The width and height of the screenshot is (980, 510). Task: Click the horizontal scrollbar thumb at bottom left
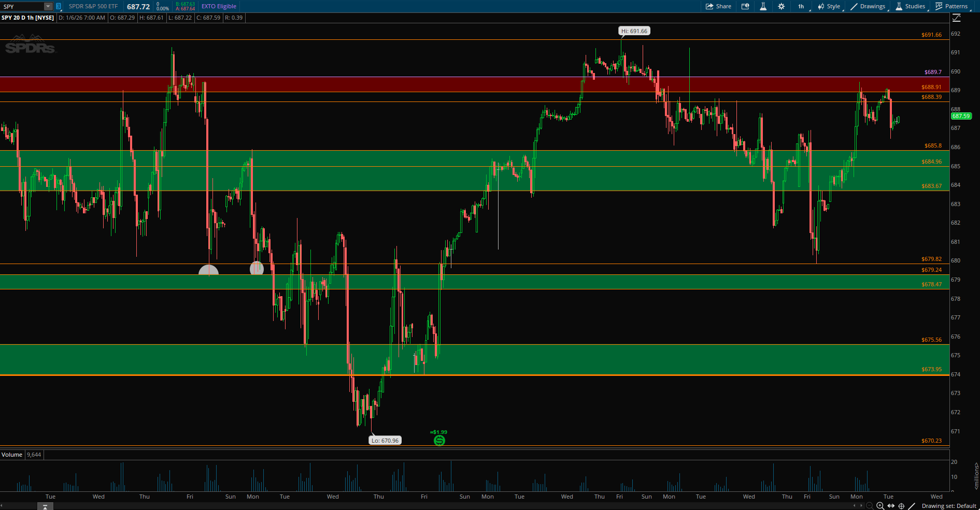tap(45, 506)
